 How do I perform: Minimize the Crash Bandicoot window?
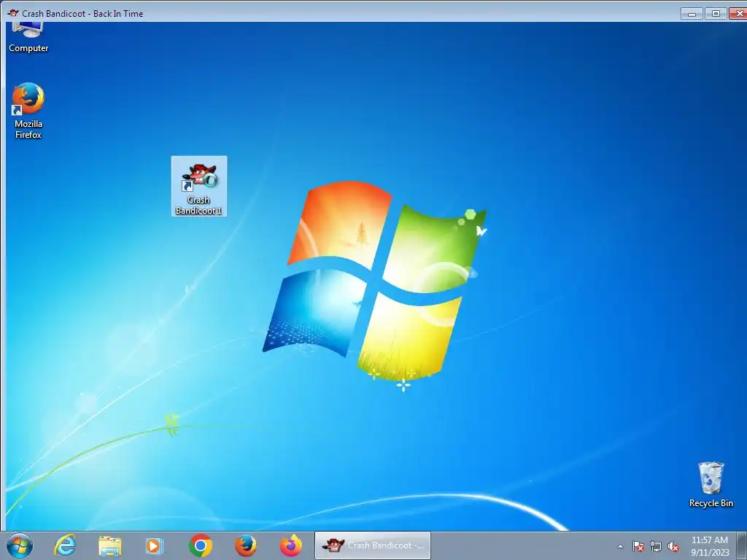pyautogui.click(x=692, y=13)
